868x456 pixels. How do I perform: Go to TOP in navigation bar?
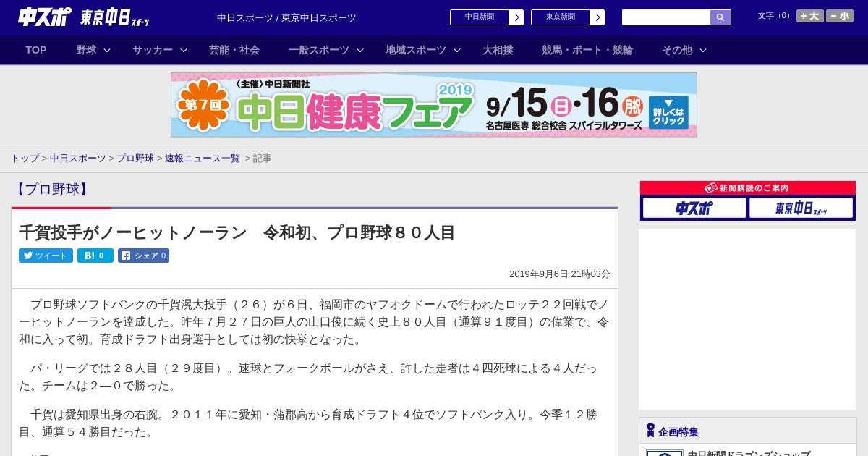pyautogui.click(x=36, y=50)
